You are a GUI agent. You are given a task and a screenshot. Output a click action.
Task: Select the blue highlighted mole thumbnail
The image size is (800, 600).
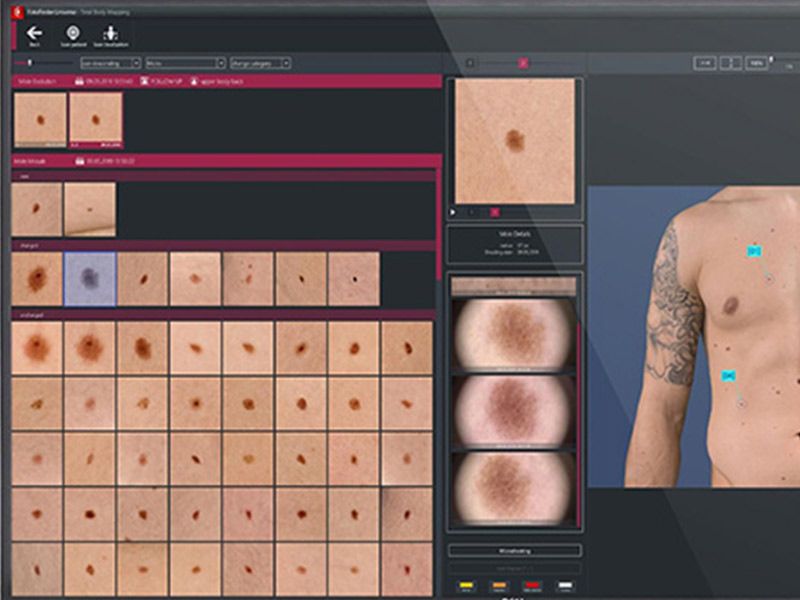(x=90, y=278)
